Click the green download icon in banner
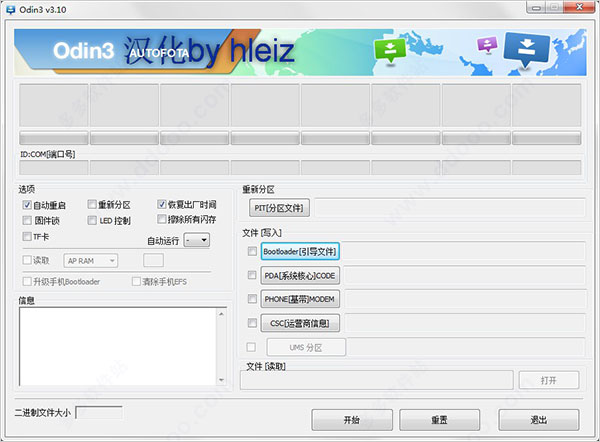The width and height of the screenshot is (600, 442). (x=390, y=51)
